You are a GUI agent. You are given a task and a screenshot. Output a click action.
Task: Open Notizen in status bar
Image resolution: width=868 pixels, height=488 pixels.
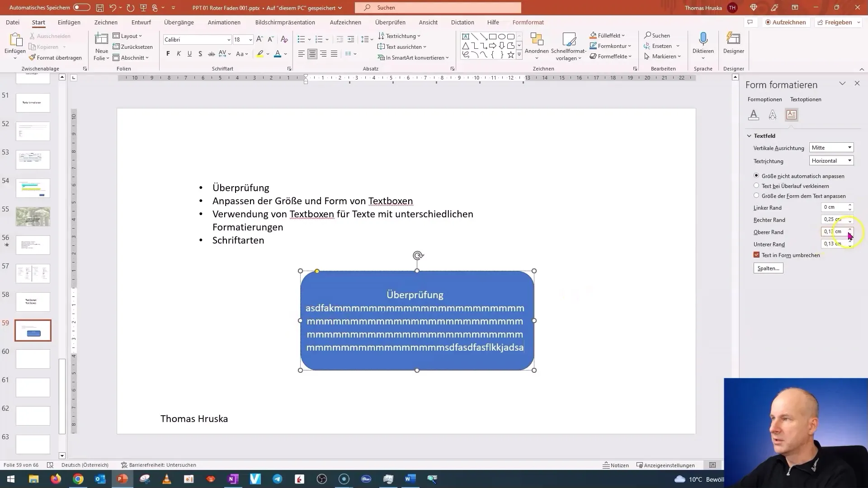[x=616, y=465]
